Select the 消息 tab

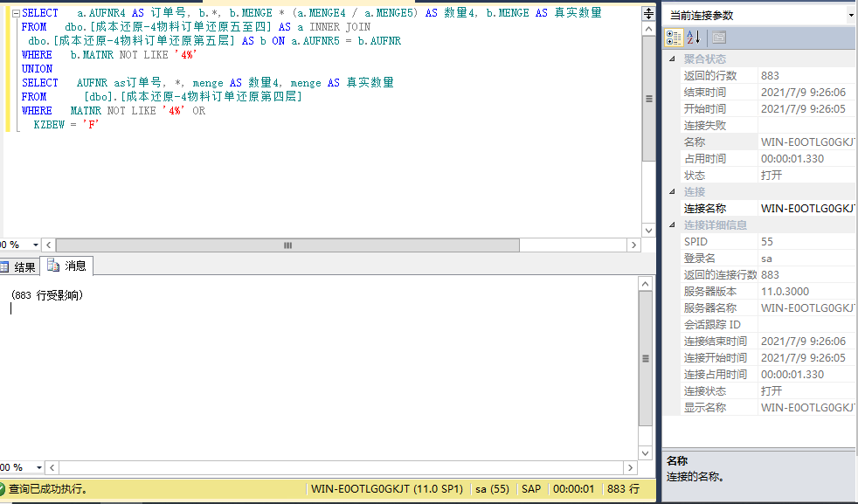[x=66, y=266]
